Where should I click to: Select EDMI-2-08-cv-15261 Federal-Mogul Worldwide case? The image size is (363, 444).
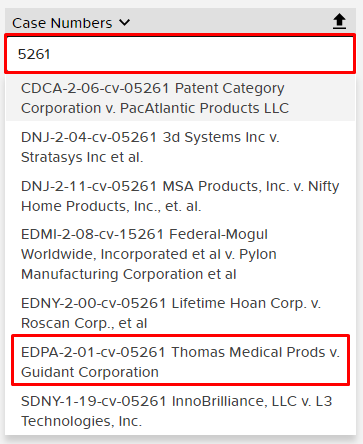point(180,254)
